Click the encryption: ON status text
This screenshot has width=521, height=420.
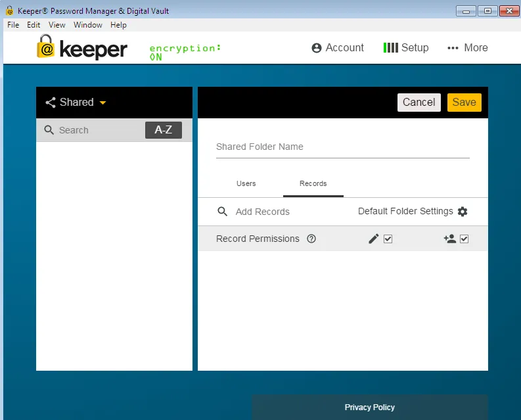(185, 53)
